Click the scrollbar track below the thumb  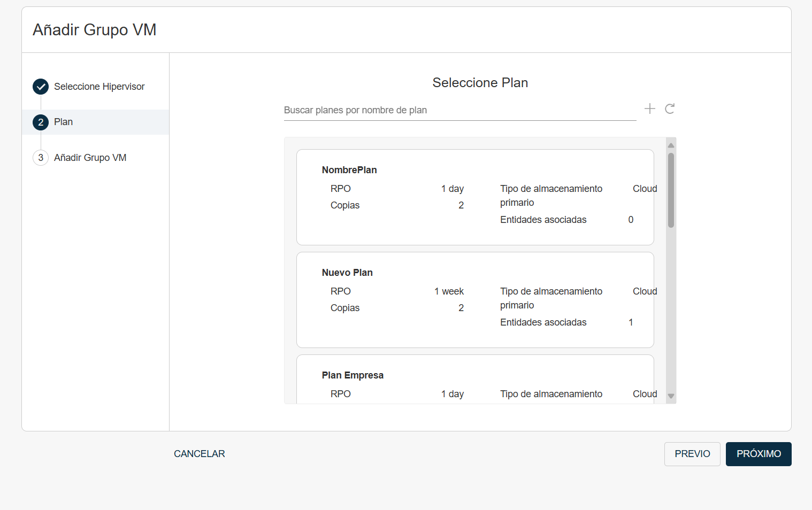tap(671, 310)
